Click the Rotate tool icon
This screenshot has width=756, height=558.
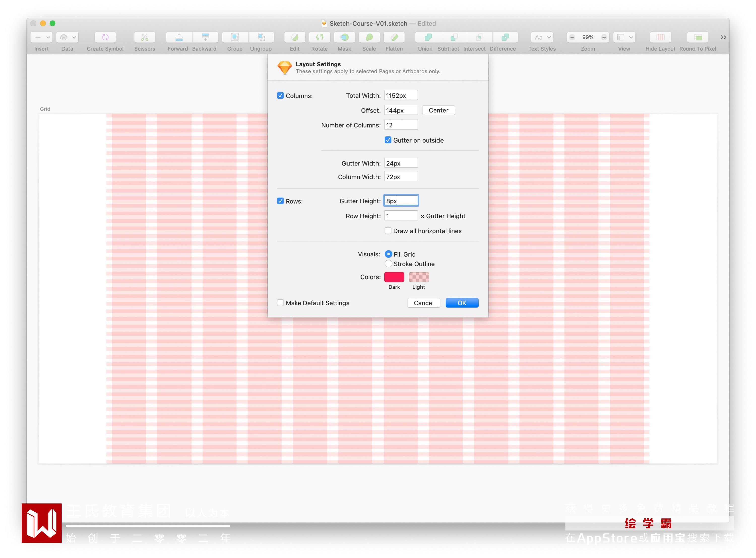(x=319, y=37)
